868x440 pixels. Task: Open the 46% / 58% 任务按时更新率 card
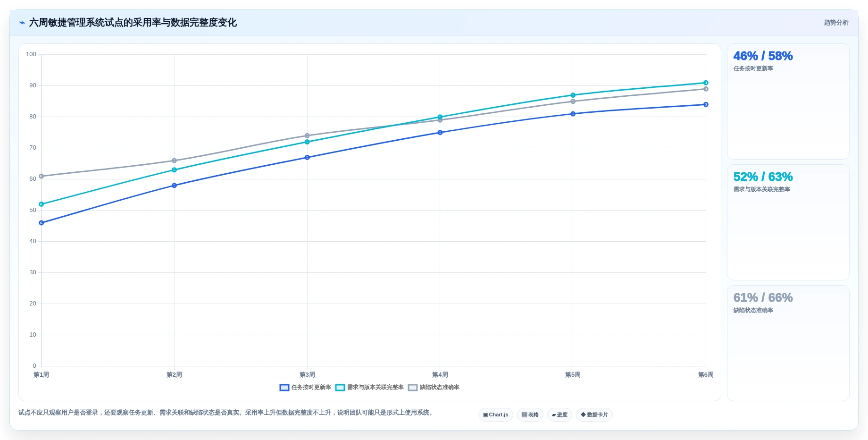[788, 102]
